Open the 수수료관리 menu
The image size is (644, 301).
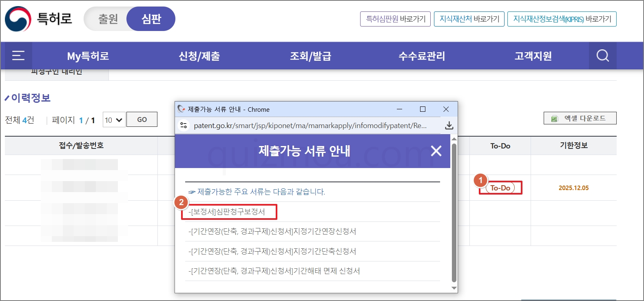[422, 56]
